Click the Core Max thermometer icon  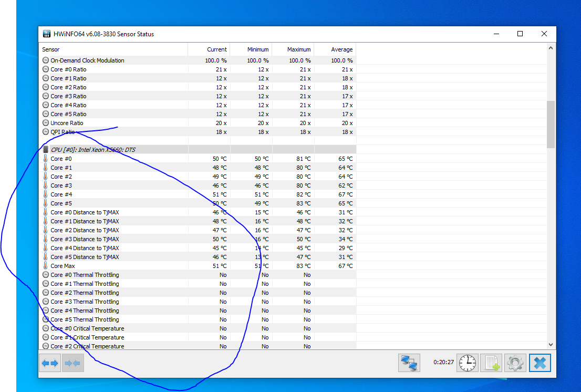click(46, 266)
